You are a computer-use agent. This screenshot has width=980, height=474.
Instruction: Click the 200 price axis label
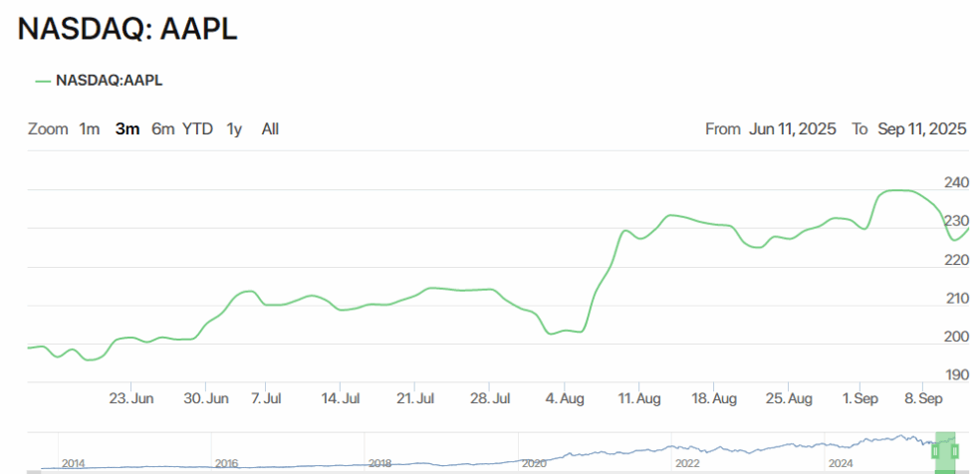tap(957, 337)
